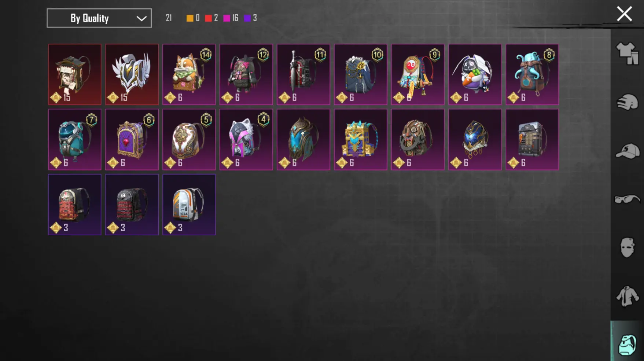This screenshot has width=644, height=361.
Task: Filter by pink quality swatch
Action: pos(227,18)
